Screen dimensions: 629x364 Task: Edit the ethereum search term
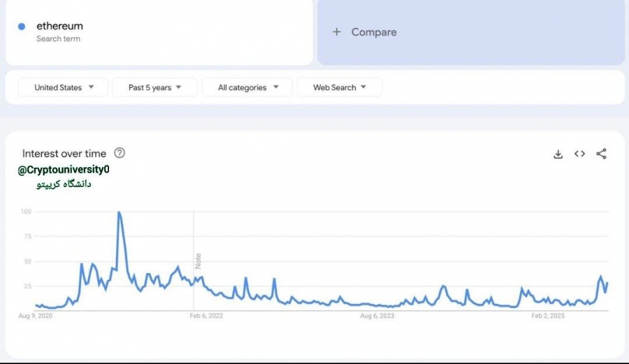(59, 27)
